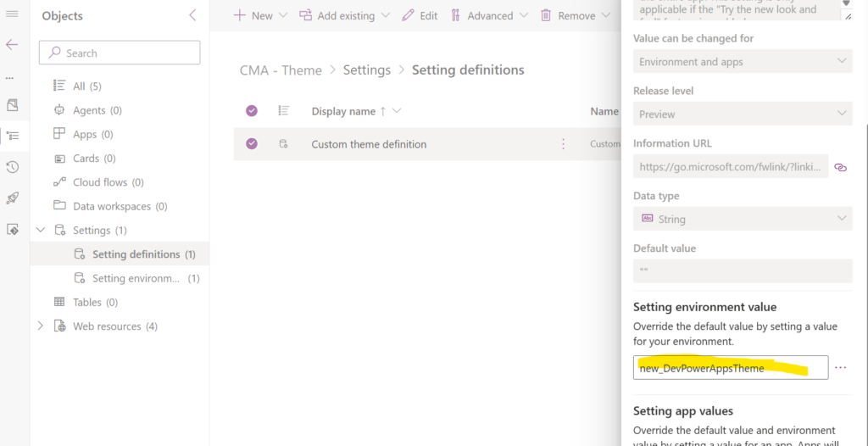The width and height of the screenshot is (868, 446).
Task: Click the link icon beside Information URL
Action: click(x=840, y=167)
